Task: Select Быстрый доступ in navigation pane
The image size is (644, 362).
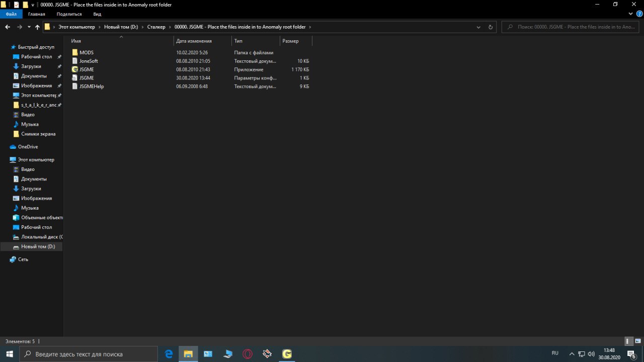Action: tap(36, 47)
